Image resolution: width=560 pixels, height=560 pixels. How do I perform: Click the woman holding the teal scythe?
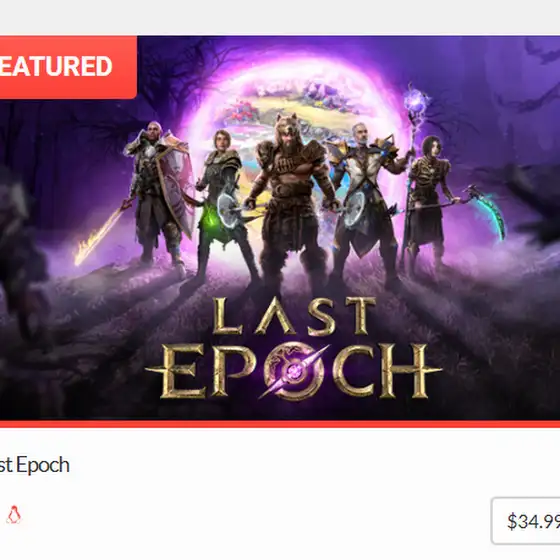[x=432, y=202]
